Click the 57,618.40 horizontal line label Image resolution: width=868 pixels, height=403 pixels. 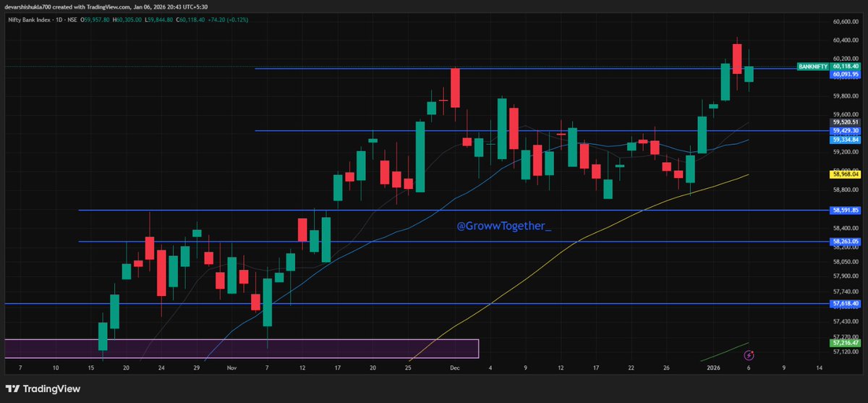click(846, 304)
